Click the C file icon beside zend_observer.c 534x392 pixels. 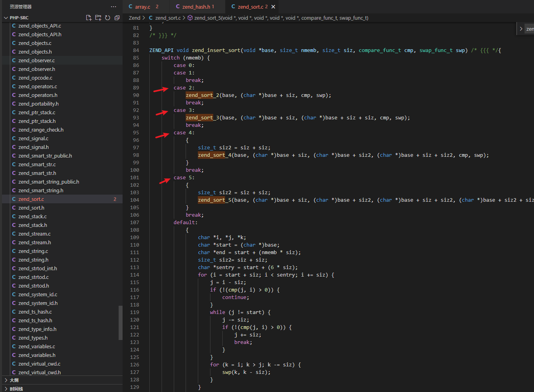pos(14,60)
